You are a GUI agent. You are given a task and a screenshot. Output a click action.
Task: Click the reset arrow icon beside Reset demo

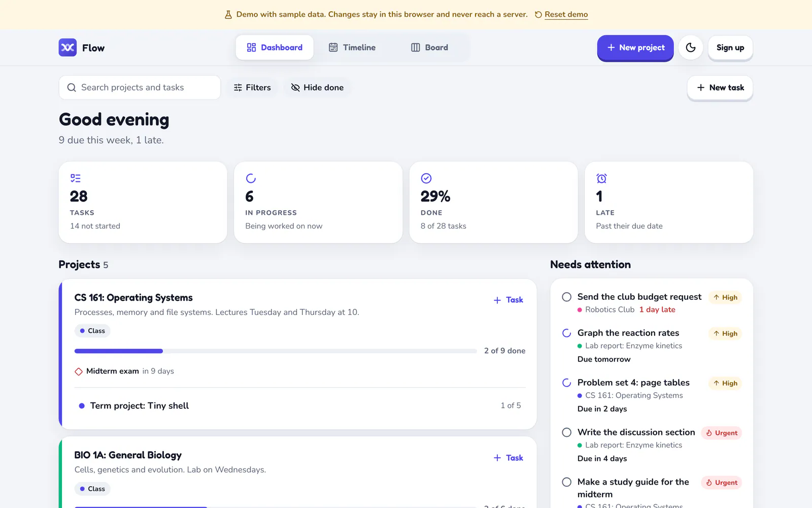[538, 15]
